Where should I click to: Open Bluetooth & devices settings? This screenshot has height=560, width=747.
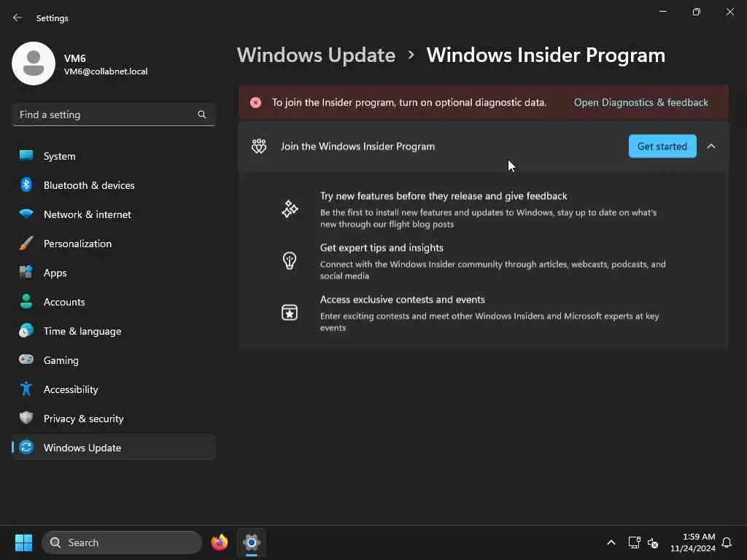(x=113, y=185)
